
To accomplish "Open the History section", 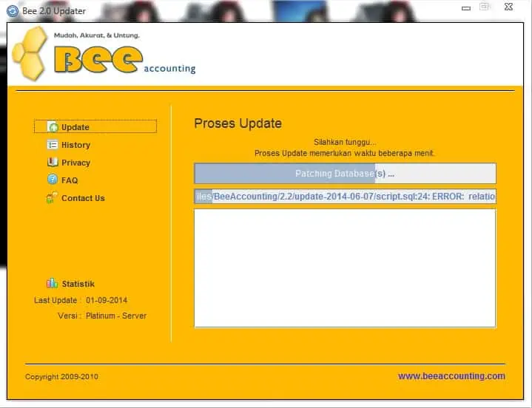I will [75, 145].
